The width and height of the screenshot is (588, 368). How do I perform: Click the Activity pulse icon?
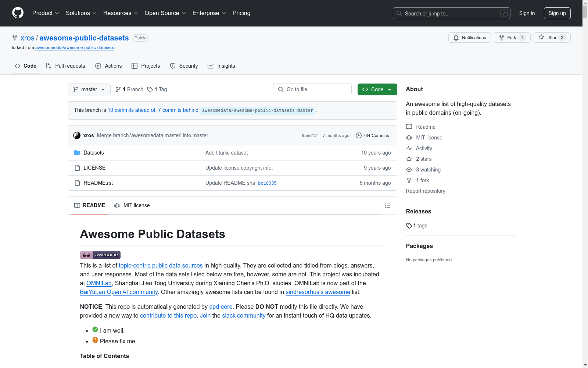[x=409, y=148]
